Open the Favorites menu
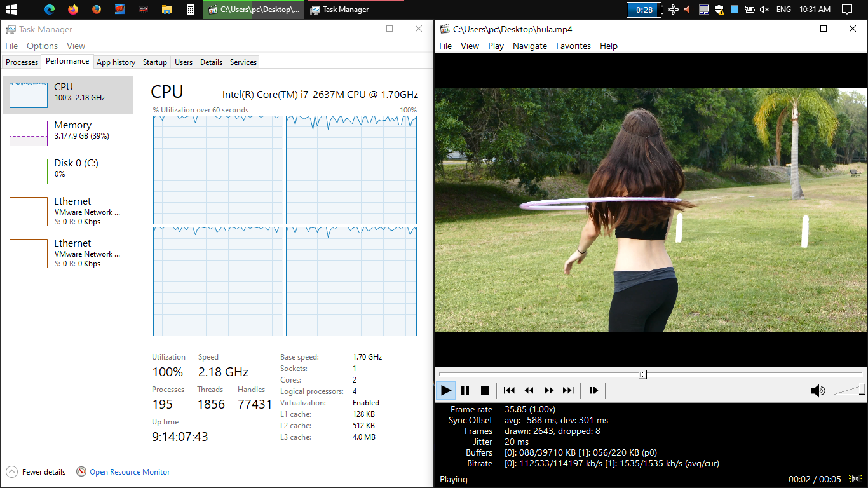868x488 pixels. click(573, 46)
